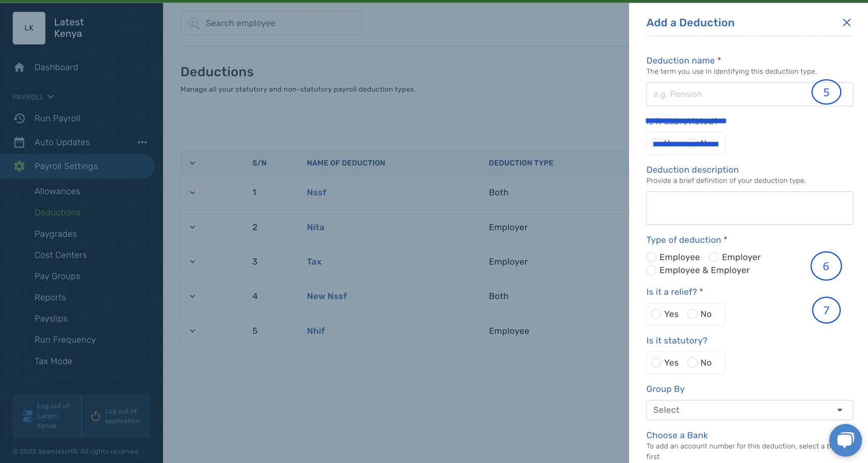Open the chat support bubble icon
This screenshot has height=463, width=868.
845,440
